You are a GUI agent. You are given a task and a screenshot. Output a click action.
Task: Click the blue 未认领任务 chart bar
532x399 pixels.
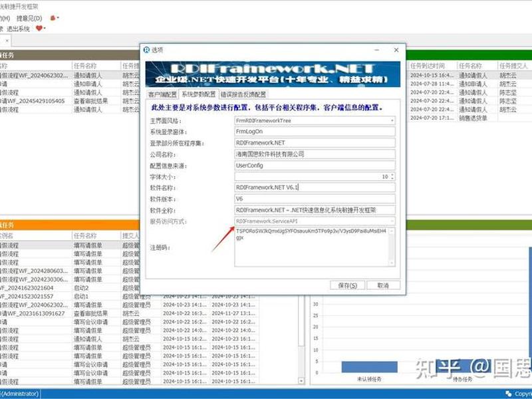369,367
